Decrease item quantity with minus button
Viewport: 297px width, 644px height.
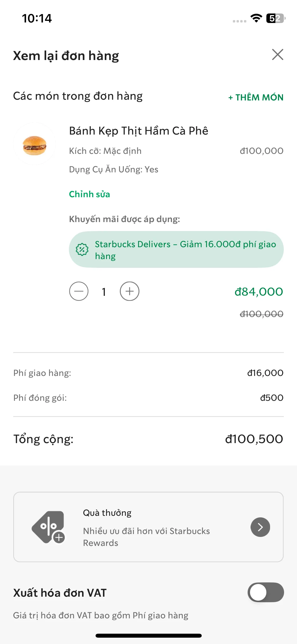pyautogui.click(x=79, y=291)
